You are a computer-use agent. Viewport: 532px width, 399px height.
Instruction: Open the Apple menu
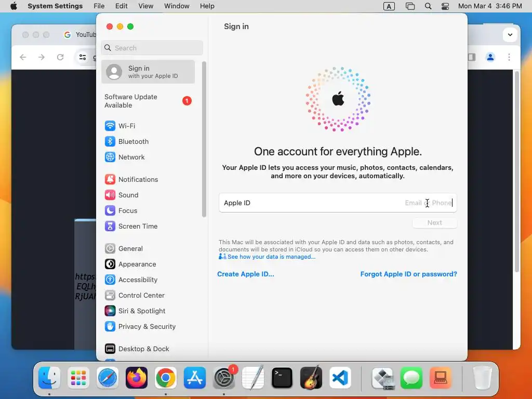[x=14, y=6]
